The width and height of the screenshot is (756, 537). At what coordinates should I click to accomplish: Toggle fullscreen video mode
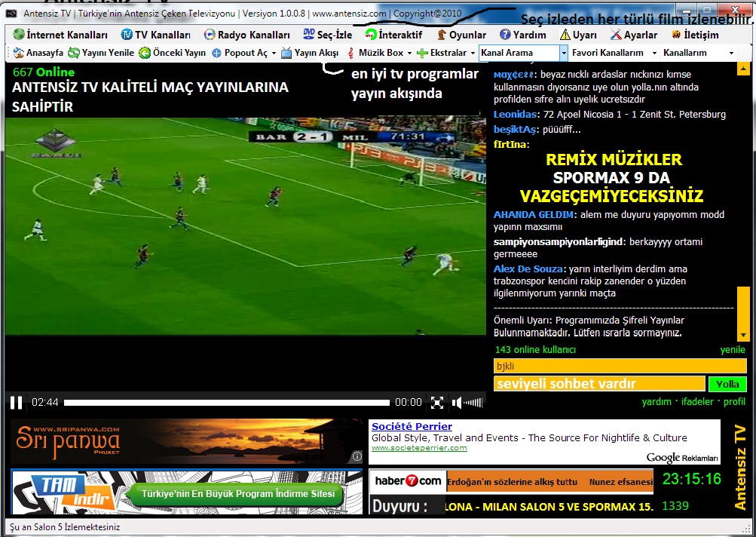[437, 403]
